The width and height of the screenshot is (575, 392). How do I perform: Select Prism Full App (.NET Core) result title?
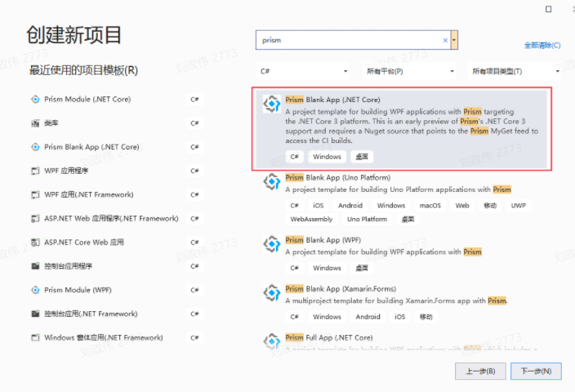[329, 338]
